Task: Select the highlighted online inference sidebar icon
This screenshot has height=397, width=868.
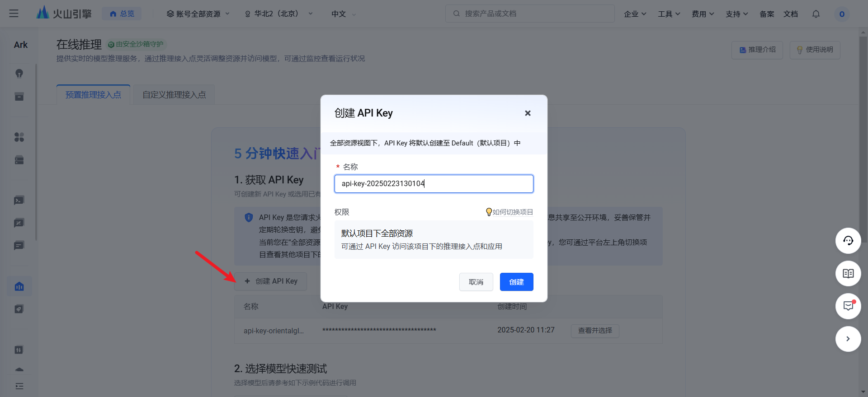Action: (19, 286)
